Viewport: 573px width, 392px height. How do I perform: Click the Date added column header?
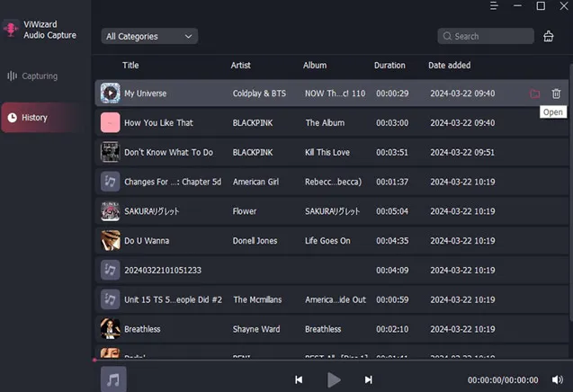450,66
